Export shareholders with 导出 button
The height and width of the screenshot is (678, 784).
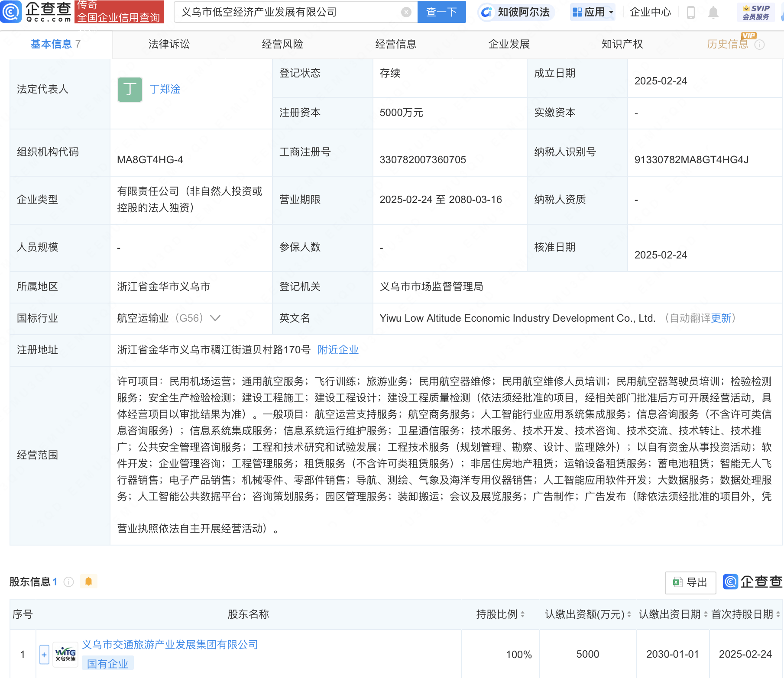click(690, 583)
